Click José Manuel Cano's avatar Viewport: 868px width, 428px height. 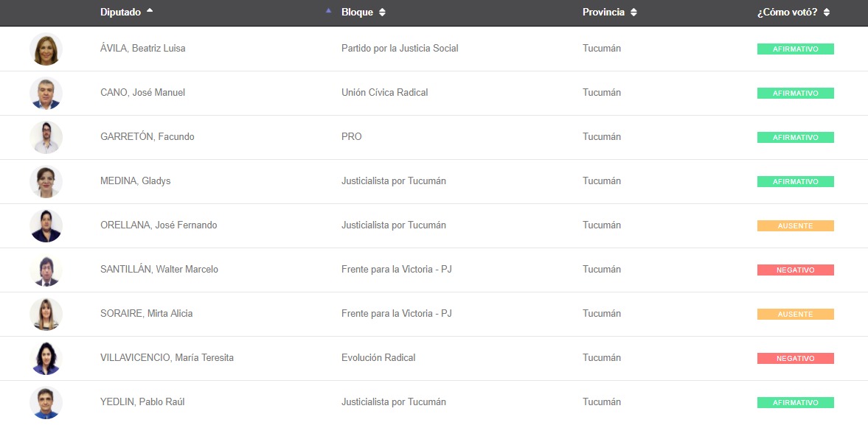click(46, 93)
